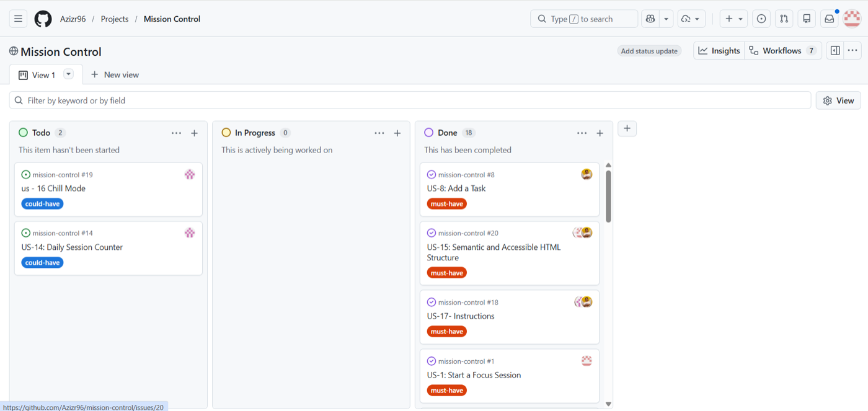
Task: Open card US-14: Daily Session Counter
Action: click(x=72, y=247)
